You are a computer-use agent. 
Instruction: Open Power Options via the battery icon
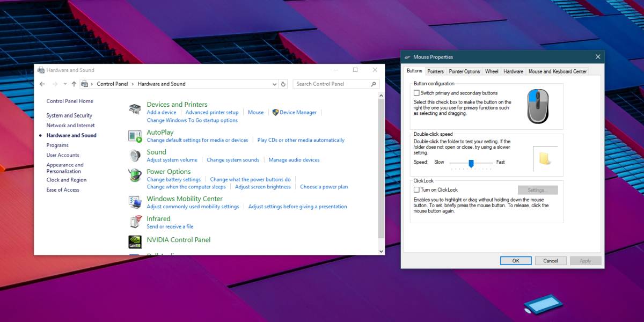tap(136, 175)
